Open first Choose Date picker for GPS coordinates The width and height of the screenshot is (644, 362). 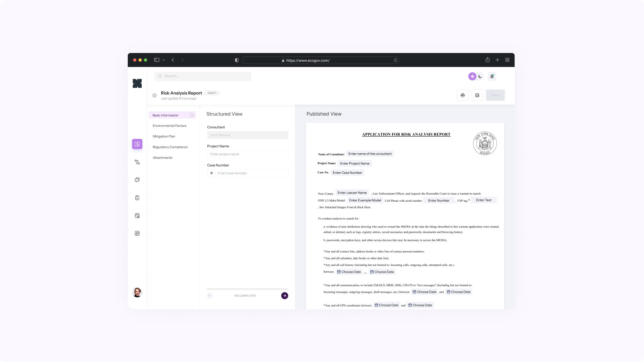387,305
